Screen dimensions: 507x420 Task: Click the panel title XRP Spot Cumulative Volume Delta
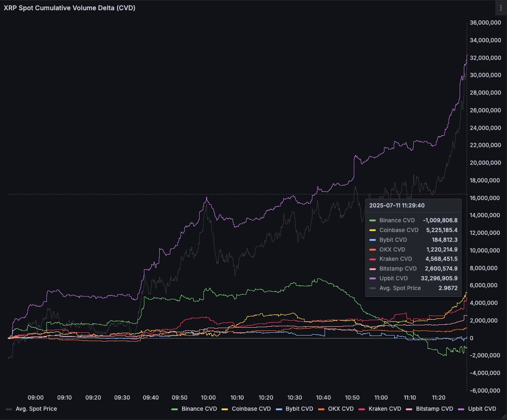(69, 8)
